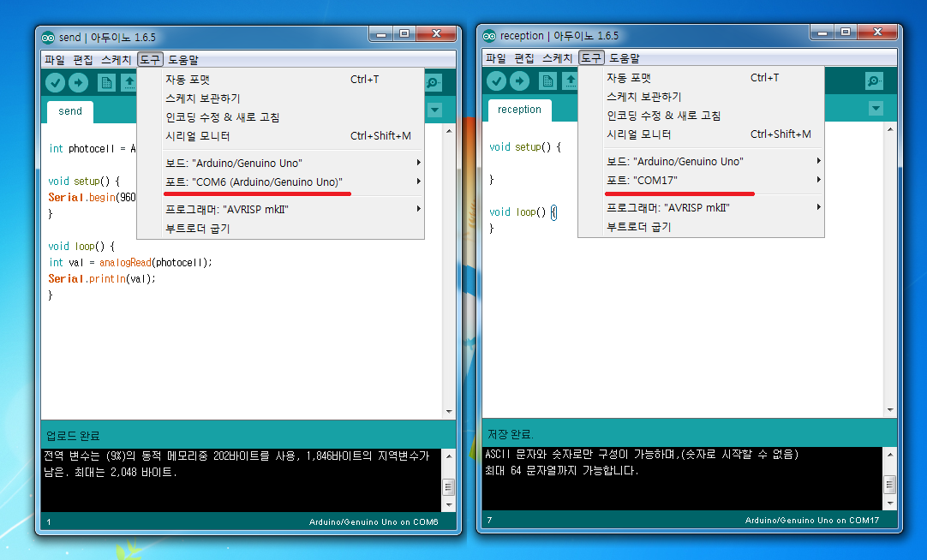Open the 편집 menu in the send window
The height and width of the screenshot is (560, 927).
(83, 60)
